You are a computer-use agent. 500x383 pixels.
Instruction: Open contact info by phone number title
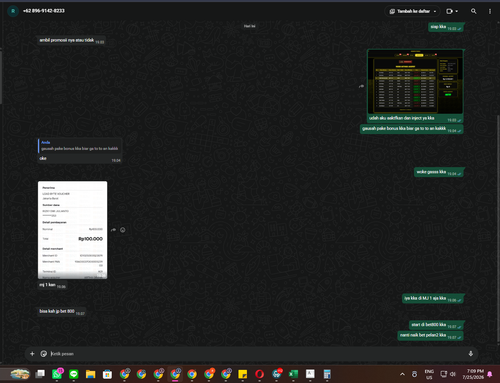tap(44, 11)
